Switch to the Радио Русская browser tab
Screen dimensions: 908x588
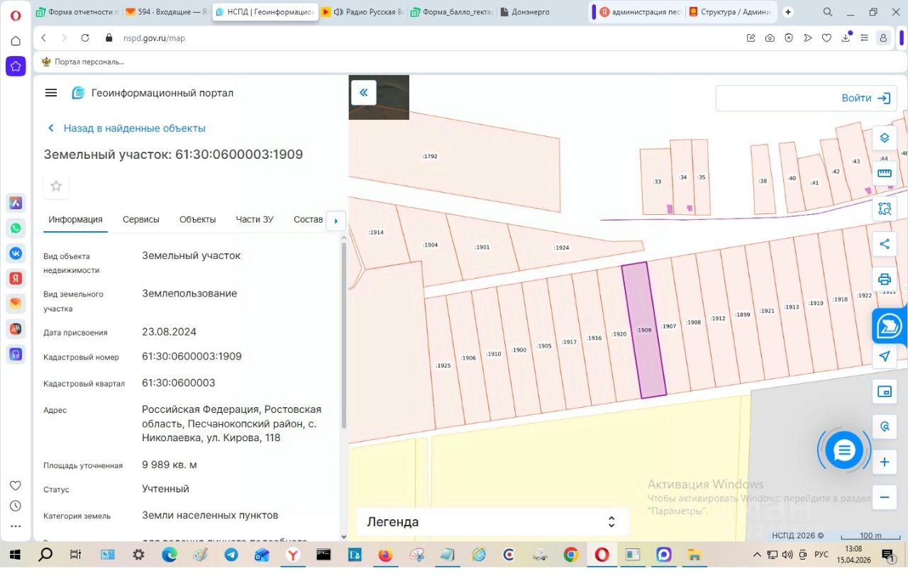[362, 12]
